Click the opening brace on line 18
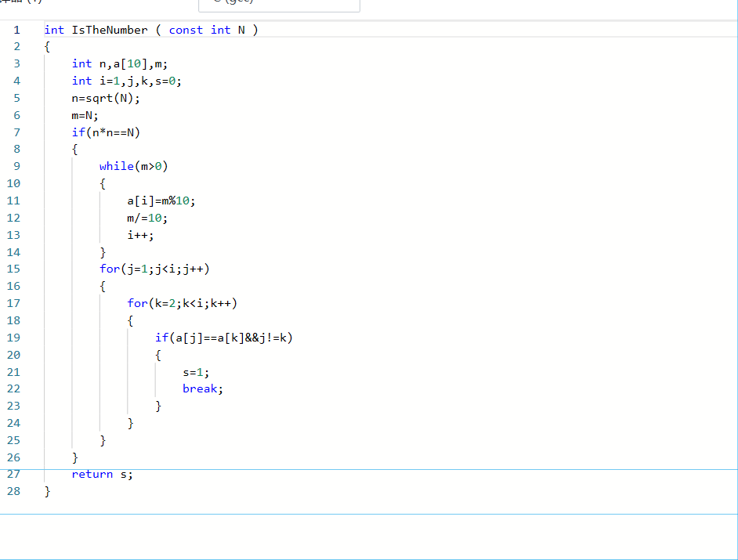Screen dimensions: 738x560 (130, 321)
